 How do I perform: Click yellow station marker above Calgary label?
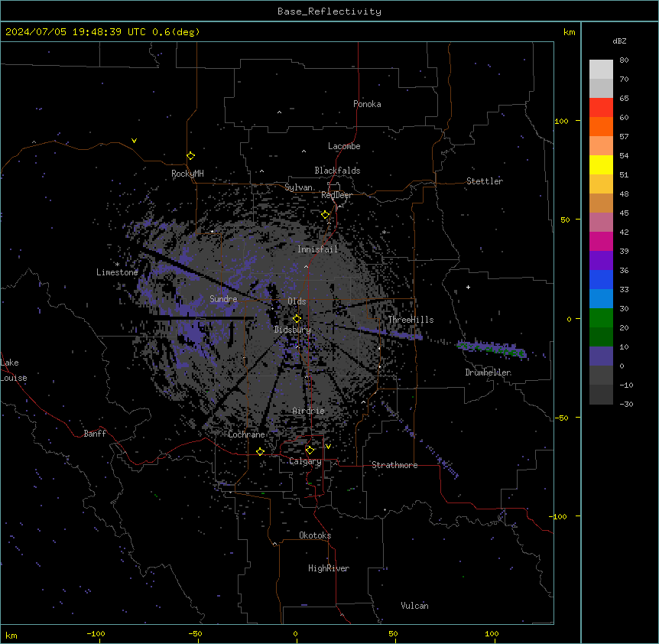pos(310,450)
